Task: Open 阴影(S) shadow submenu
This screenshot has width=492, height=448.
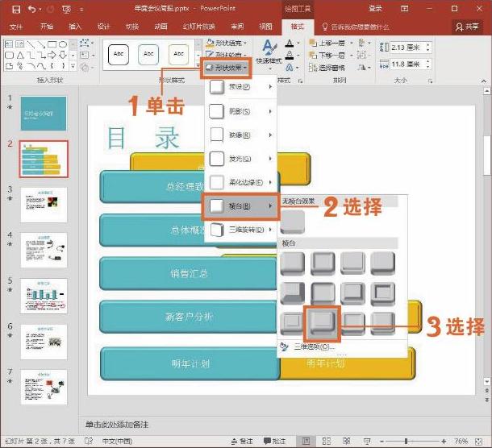Action: point(240,111)
